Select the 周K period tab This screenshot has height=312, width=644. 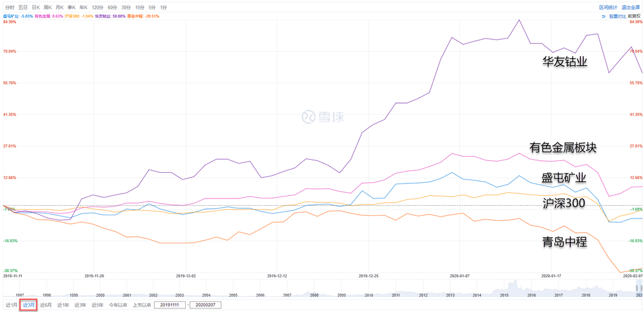47,7
